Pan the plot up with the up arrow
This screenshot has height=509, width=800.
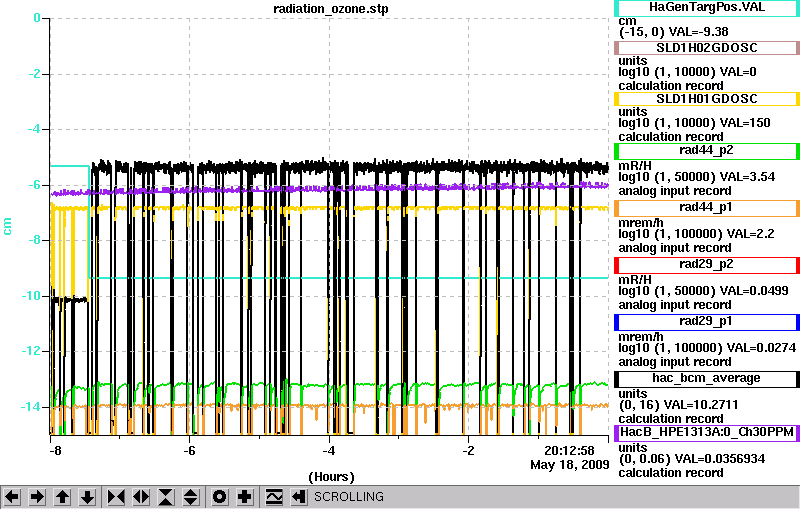[62, 497]
